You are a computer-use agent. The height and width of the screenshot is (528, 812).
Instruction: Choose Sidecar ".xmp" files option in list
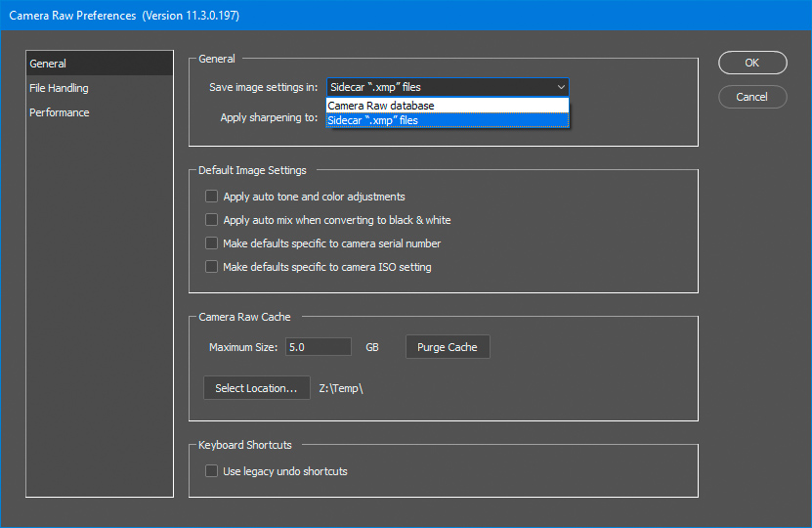click(x=448, y=120)
